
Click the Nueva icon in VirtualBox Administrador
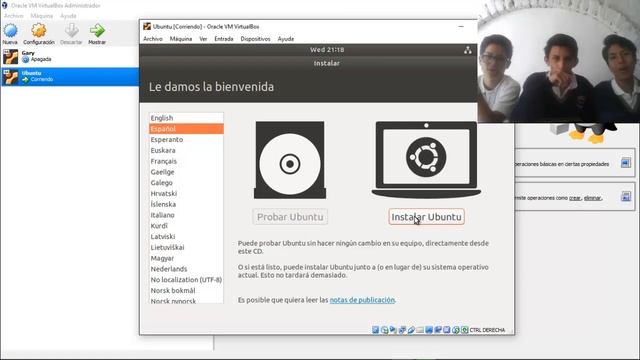10,31
